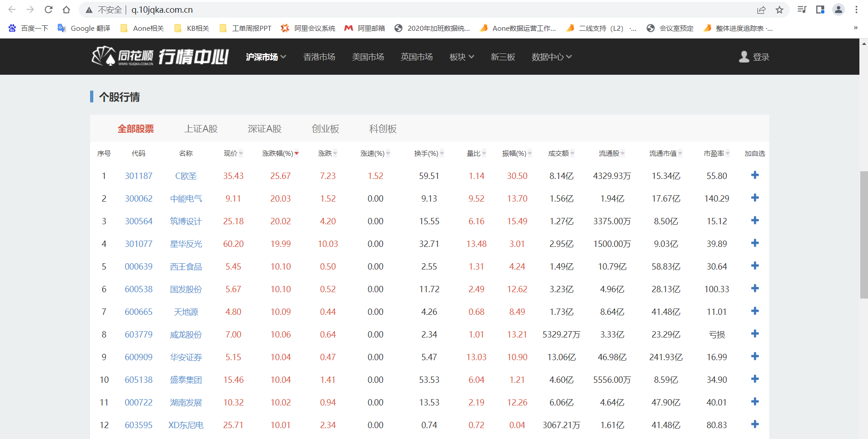Click the 登录 login button
Viewport: 868px width, 439px height.
point(754,57)
